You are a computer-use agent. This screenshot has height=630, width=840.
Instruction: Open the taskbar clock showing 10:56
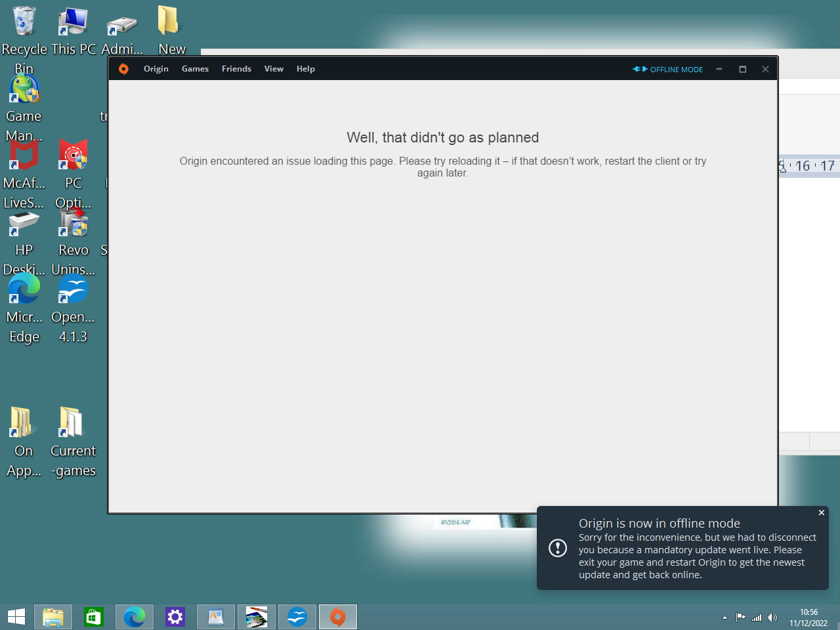[808, 618]
